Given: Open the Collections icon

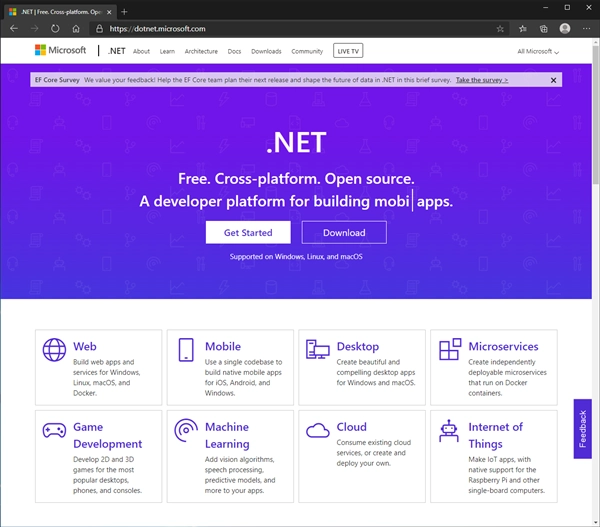Looking at the screenshot, I should pos(543,29).
